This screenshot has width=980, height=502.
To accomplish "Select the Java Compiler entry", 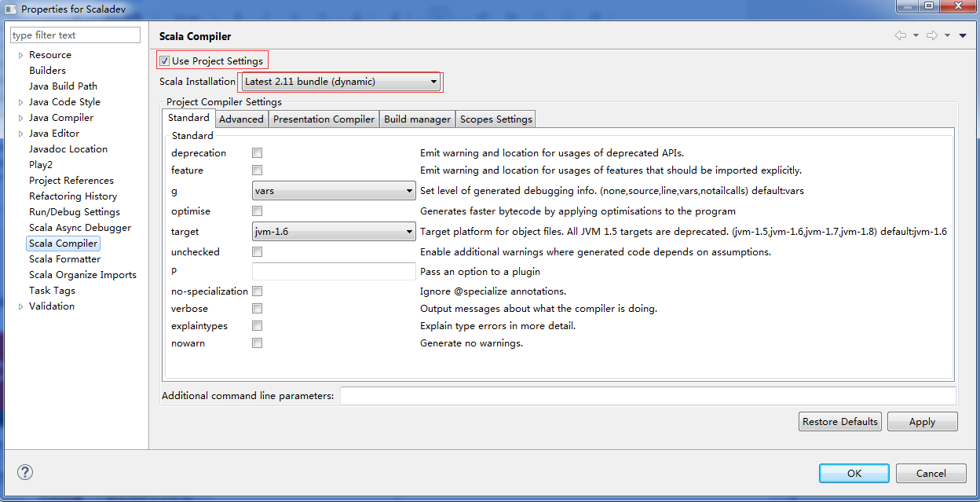I will pos(61,118).
